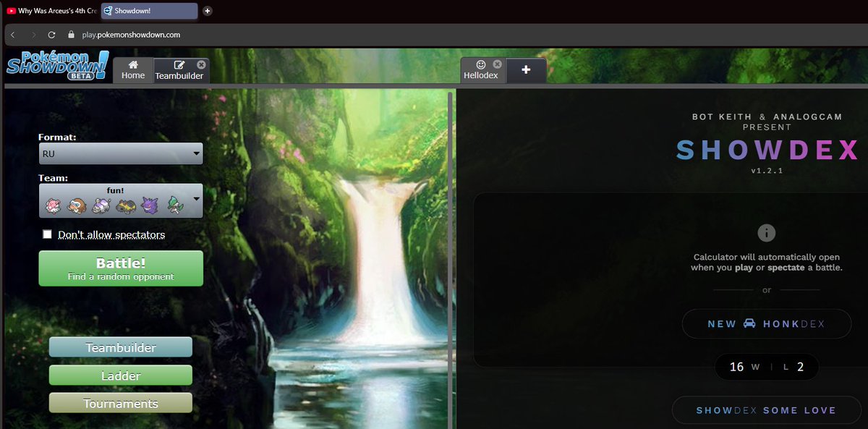Click the New Honkdex button
This screenshot has height=429, width=868.
(766, 324)
